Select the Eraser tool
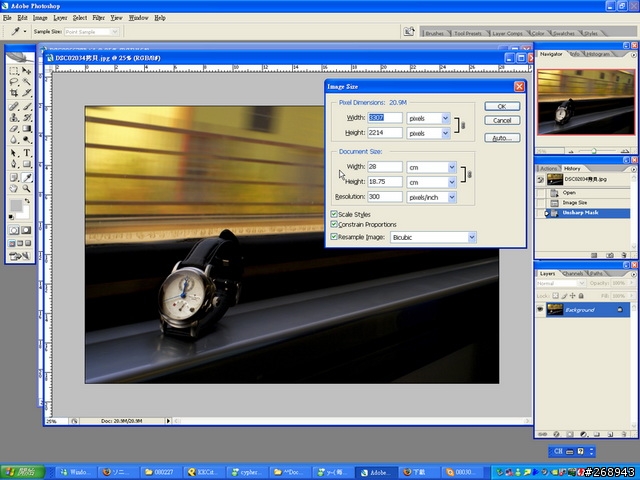This screenshot has height=480, width=640. pos(14,129)
